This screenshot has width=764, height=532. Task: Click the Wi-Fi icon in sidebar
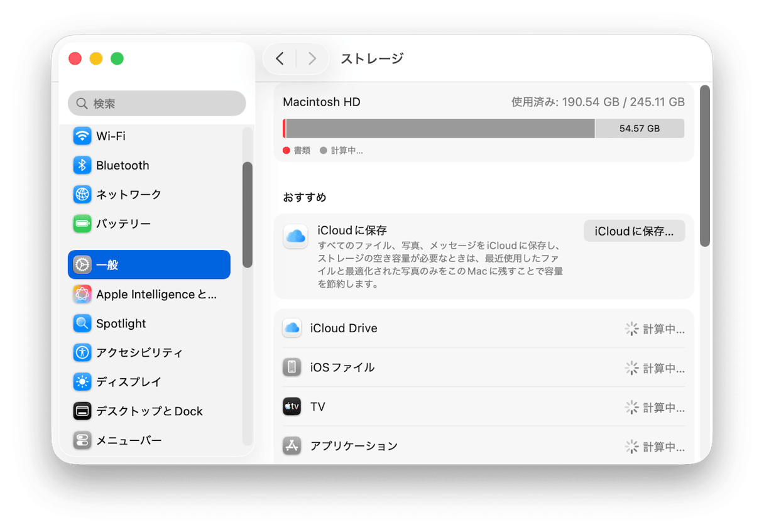point(82,136)
